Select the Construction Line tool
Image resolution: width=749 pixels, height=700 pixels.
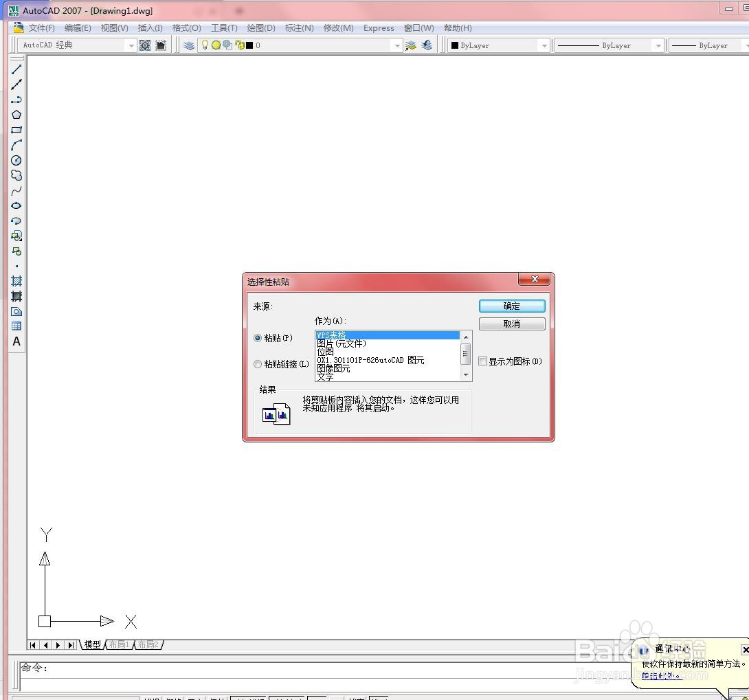coord(16,84)
